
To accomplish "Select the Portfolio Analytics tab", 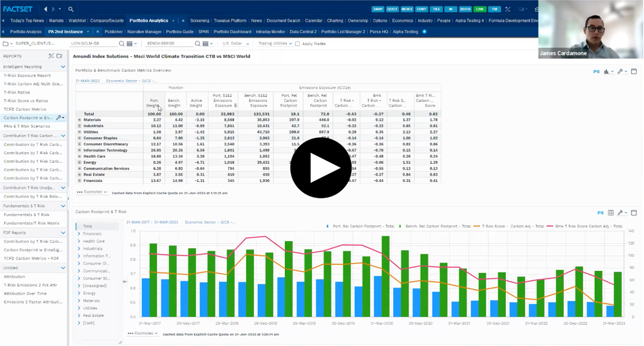I will (x=149, y=21).
